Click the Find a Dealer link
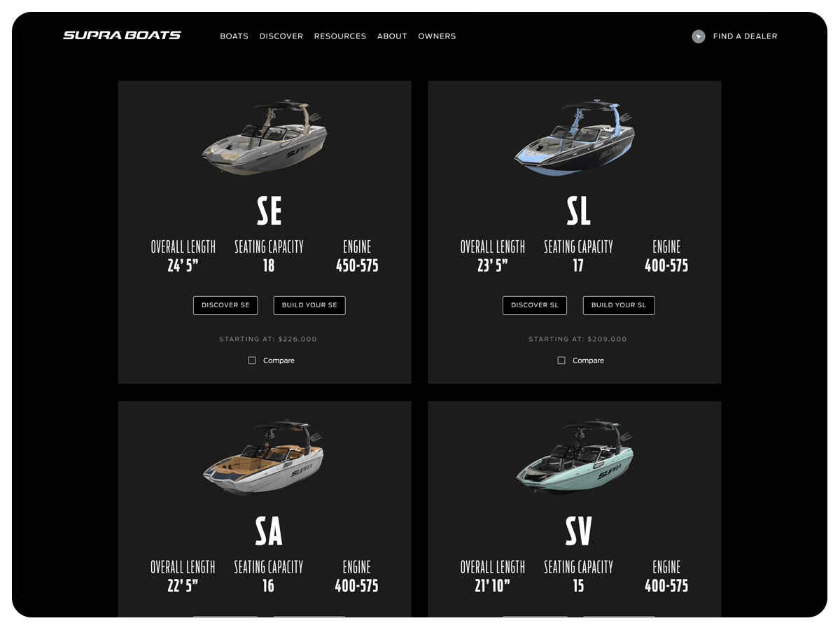Image resolution: width=840 pixels, height=630 pixels. pyautogui.click(x=745, y=36)
